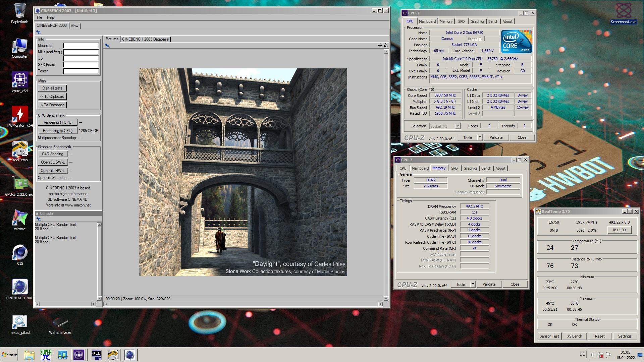Run the OpenGL SW-L benchmark
The width and height of the screenshot is (644, 362).
[x=53, y=162]
